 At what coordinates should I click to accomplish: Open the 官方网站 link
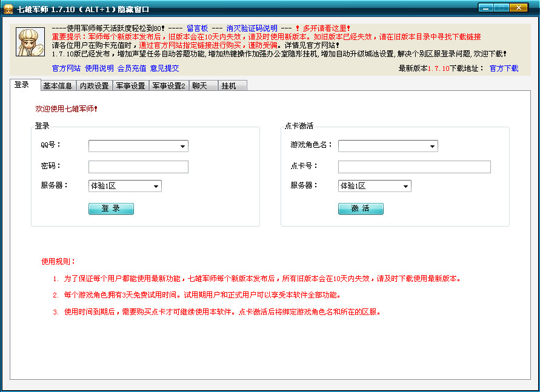(x=66, y=68)
